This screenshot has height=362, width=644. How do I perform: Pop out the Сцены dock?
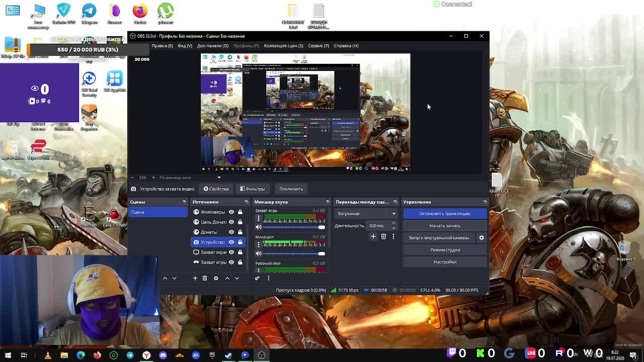click(184, 202)
